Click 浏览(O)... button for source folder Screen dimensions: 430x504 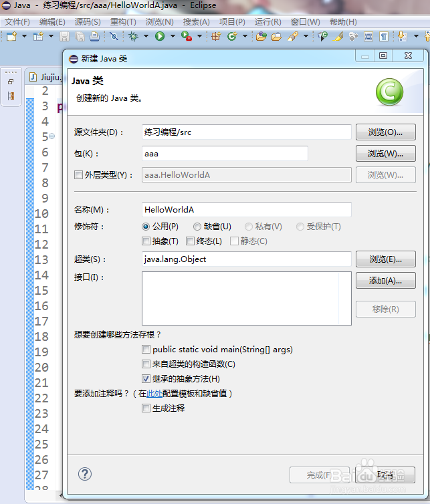386,132
